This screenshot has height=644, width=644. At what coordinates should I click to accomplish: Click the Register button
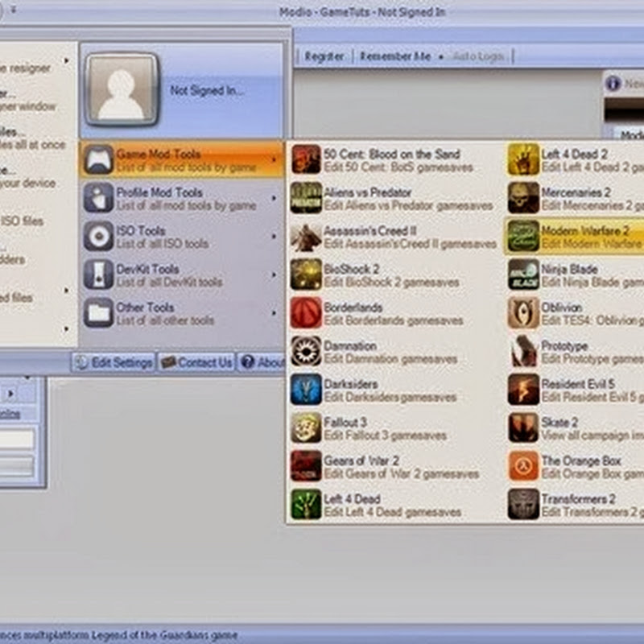[x=324, y=56]
